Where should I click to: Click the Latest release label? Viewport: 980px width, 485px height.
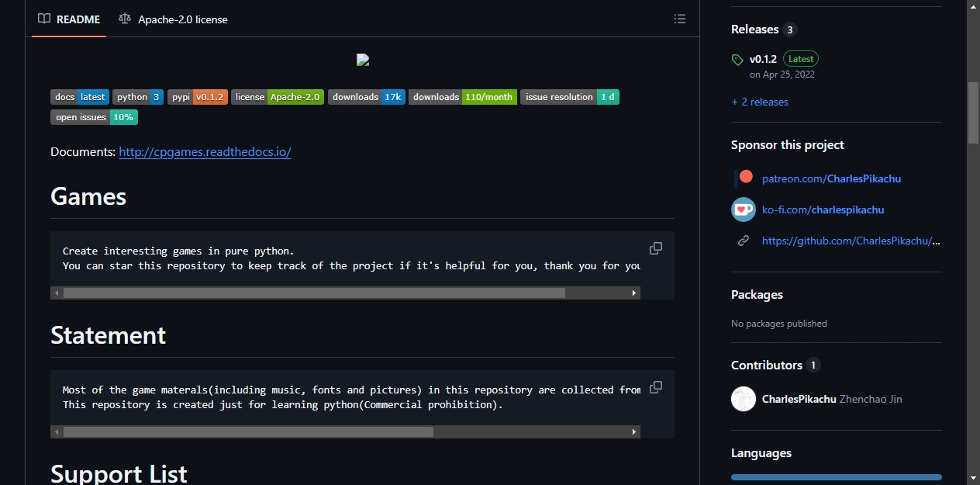[x=801, y=59]
